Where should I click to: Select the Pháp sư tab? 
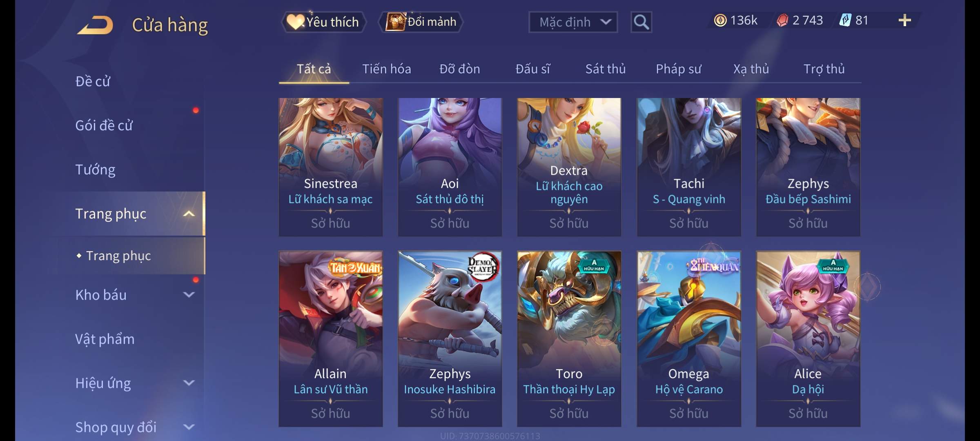click(x=678, y=69)
